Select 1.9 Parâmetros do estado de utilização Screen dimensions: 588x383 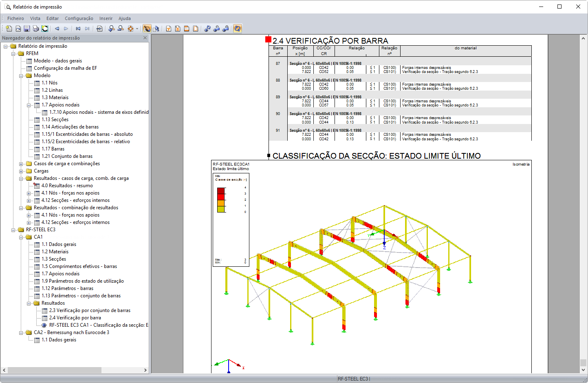[x=83, y=281]
